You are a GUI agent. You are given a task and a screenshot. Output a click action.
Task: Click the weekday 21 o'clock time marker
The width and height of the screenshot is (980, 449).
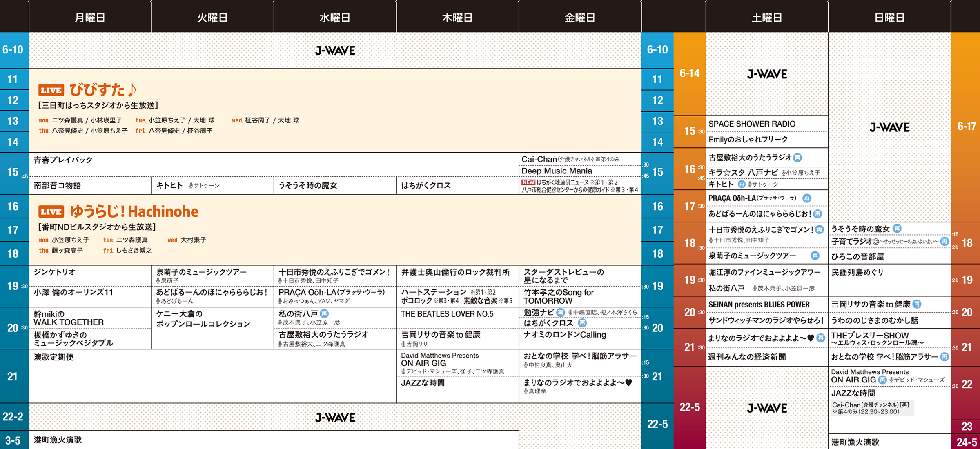12,376
